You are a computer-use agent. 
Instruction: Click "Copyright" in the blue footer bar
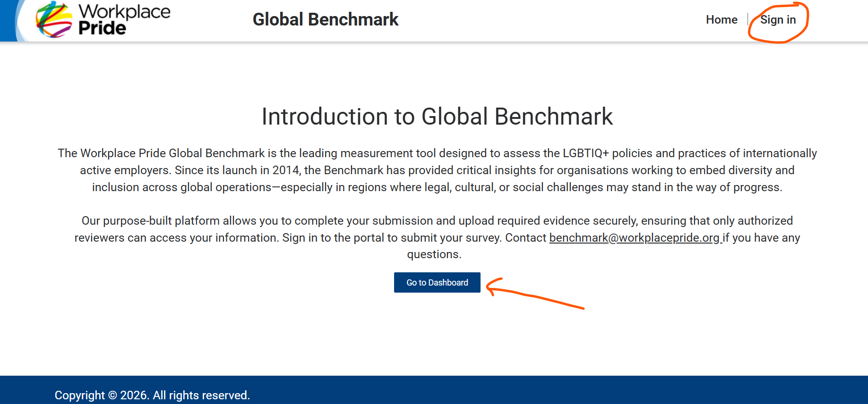click(80, 396)
